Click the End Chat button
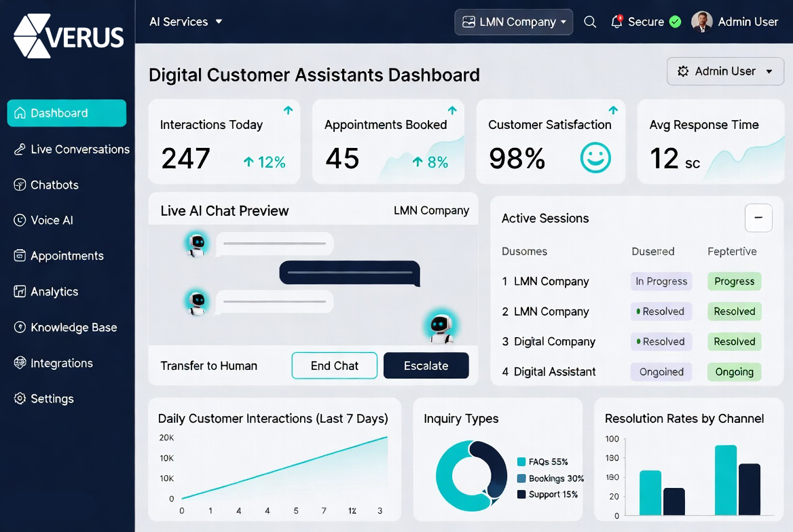Viewport: 793px width, 532px height. pyautogui.click(x=334, y=366)
